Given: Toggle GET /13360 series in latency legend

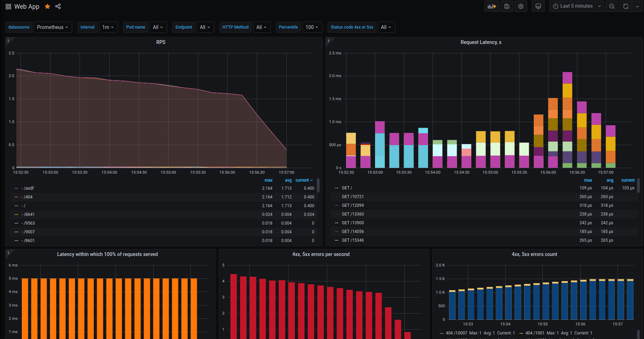Looking at the screenshot, I should point(353,214).
